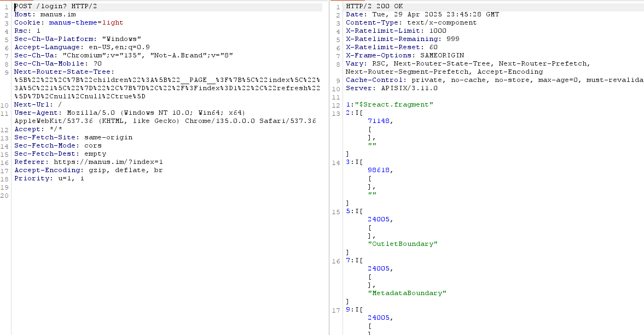The width and height of the screenshot is (644, 335).
Task: Click the encoded line starting "%5B%22%22%2C%7B%22children"
Action: pyautogui.click(x=167, y=80)
